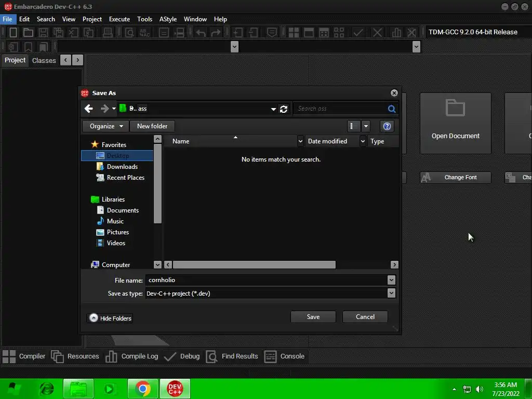Click the File name input field
Image resolution: width=532 pixels, height=399 pixels.
tap(267, 280)
